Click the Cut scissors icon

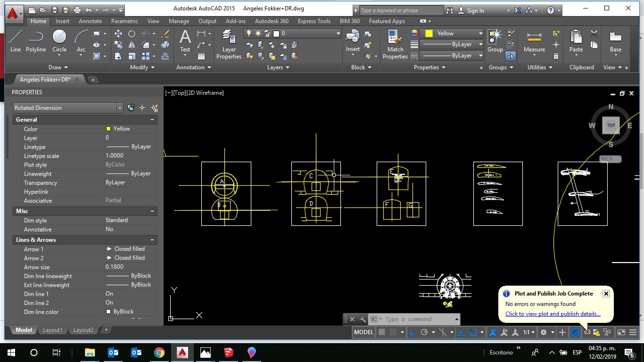tap(594, 33)
